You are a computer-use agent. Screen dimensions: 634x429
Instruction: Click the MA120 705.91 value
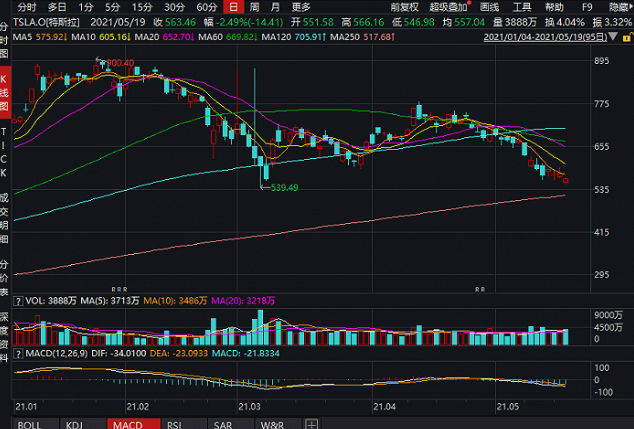[294, 37]
